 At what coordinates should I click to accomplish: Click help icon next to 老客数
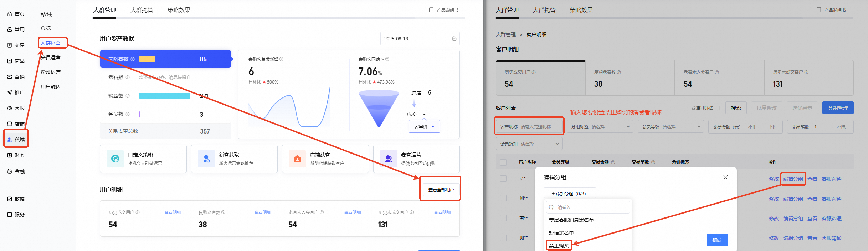[x=128, y=77]
